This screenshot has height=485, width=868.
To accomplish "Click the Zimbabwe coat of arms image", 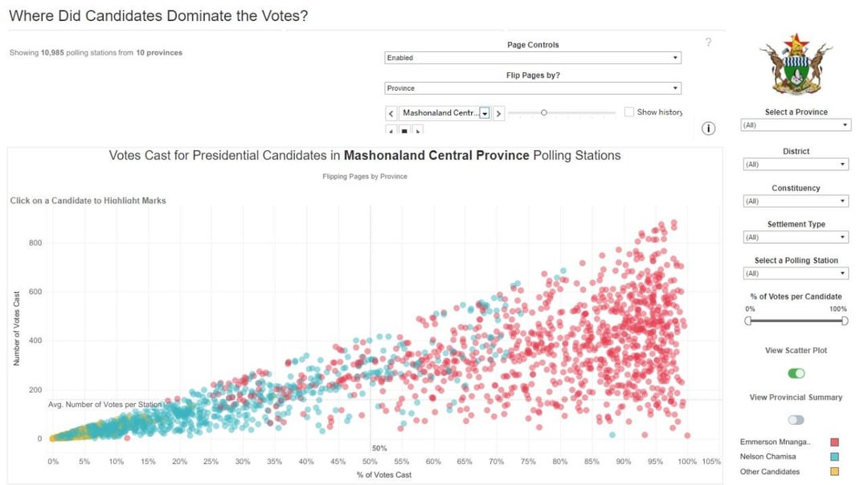I will [796, 65].
